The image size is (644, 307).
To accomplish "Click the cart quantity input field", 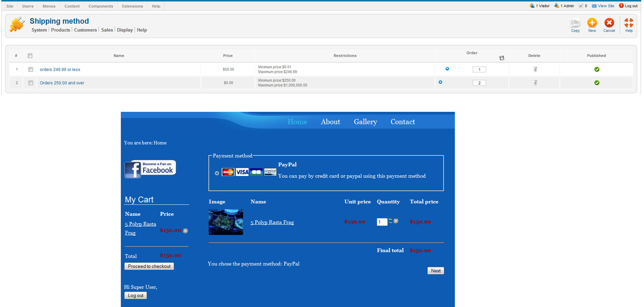I will pyautogui.click(x=382, y=222).
